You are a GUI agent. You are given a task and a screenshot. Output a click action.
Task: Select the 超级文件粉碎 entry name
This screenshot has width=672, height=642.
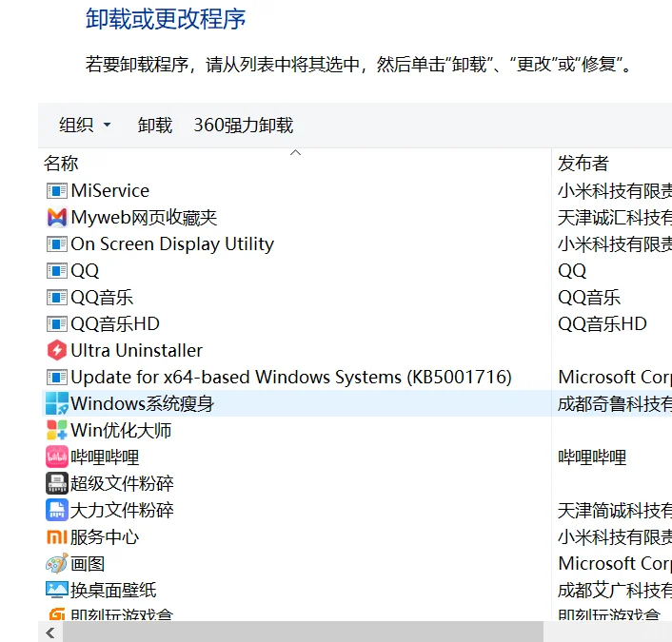122,483
